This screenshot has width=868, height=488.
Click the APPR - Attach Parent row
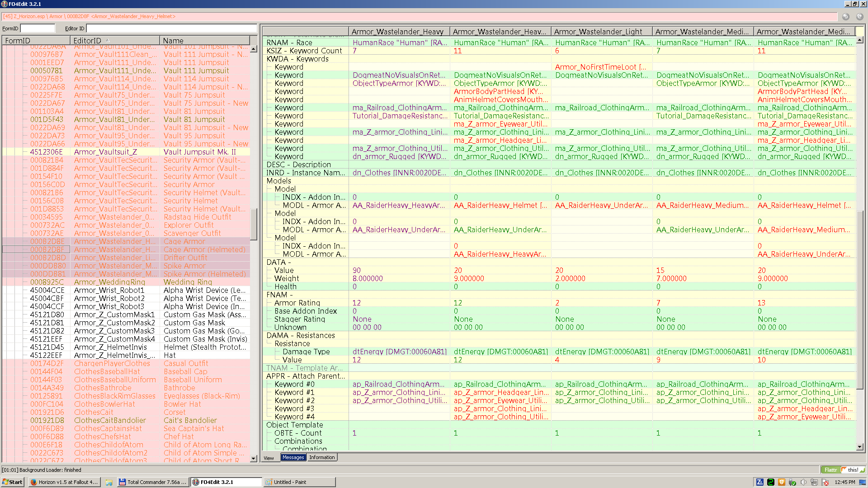(x=559, y=376)
